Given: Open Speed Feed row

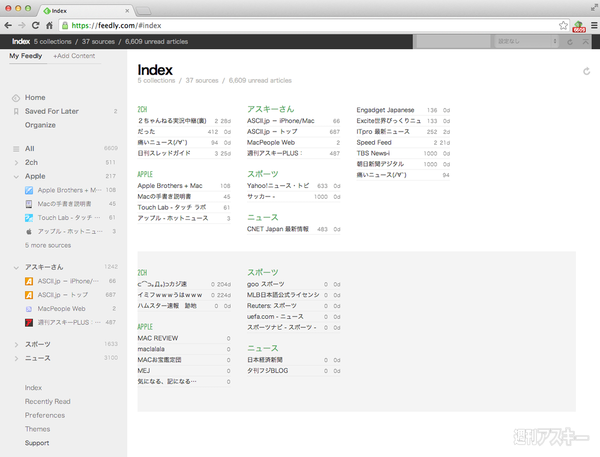Looking at the screenshot, I should coord(403,142).
